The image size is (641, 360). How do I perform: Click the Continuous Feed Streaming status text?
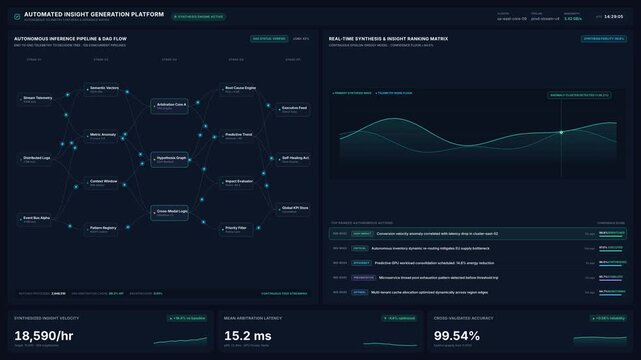[284, 293]
